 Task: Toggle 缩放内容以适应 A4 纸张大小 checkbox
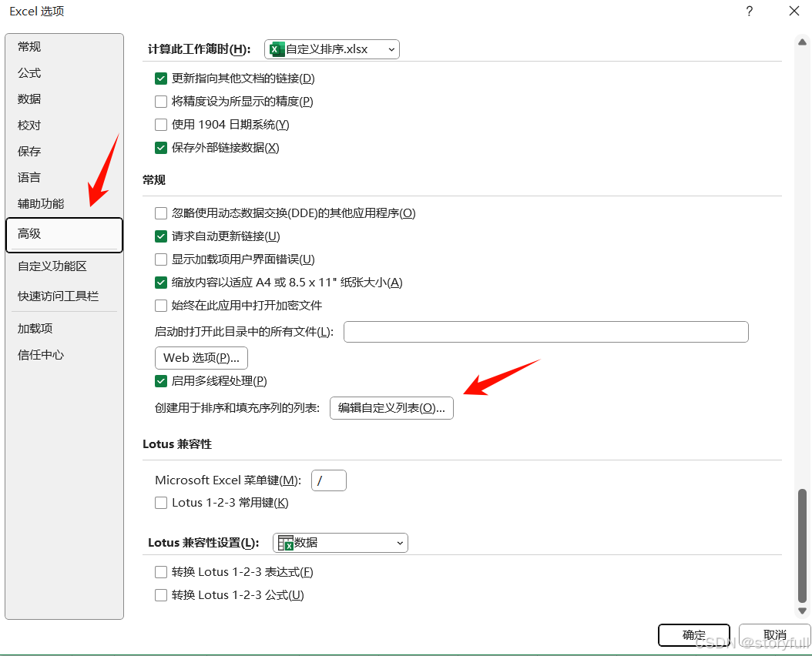[x=161, y=283]
